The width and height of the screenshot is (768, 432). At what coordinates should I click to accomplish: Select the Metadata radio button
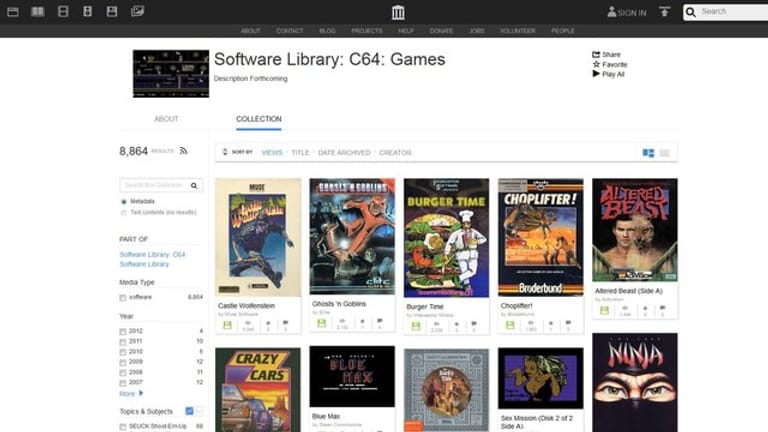(x=123, y=202)
